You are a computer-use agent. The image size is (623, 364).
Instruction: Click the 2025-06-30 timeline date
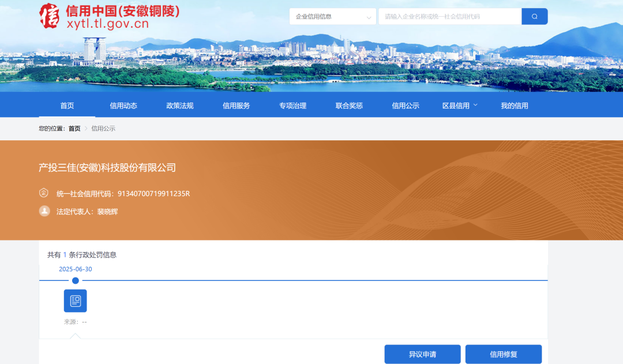[76, 269]
